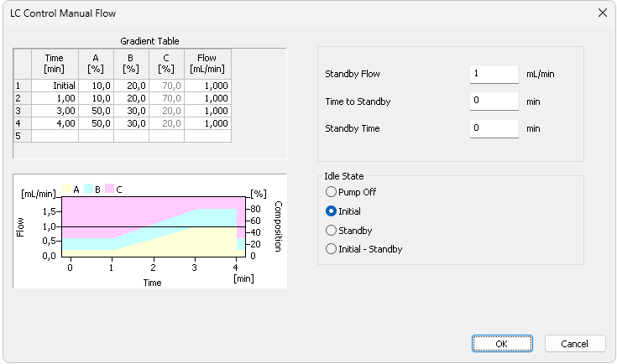Image resolution: width=617 pixels, height=364 pixels.
Task: Click the pink C legend swatch
Action: (x=109, y=189)
